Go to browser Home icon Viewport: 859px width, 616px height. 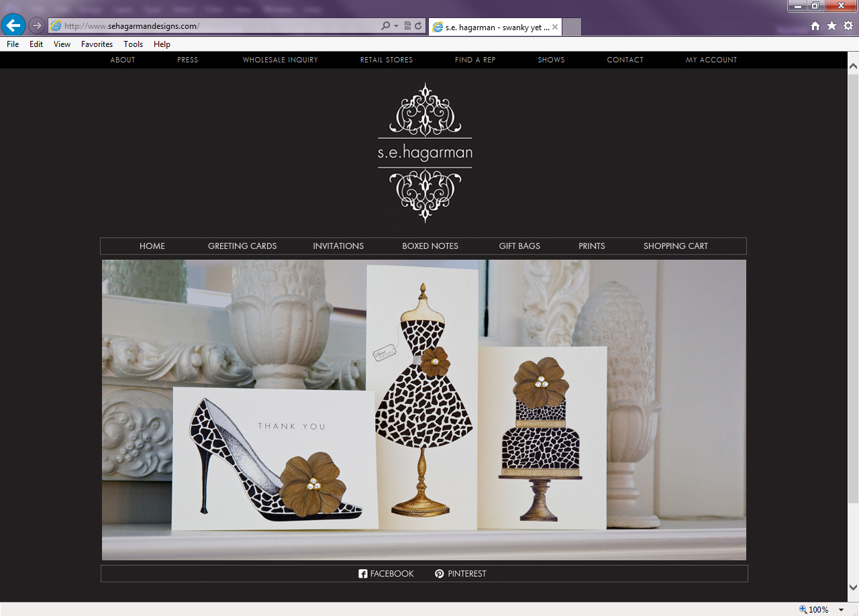point(815,26)
